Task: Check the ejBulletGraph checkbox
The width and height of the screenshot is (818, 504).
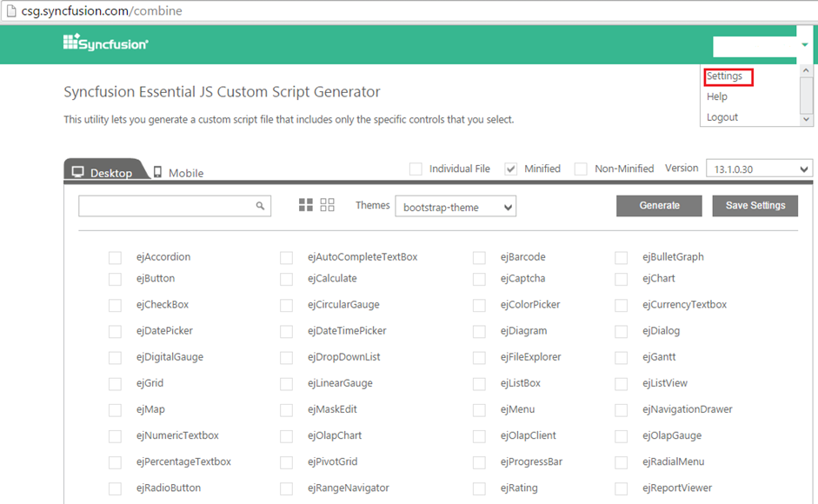Action: (621, 258)
